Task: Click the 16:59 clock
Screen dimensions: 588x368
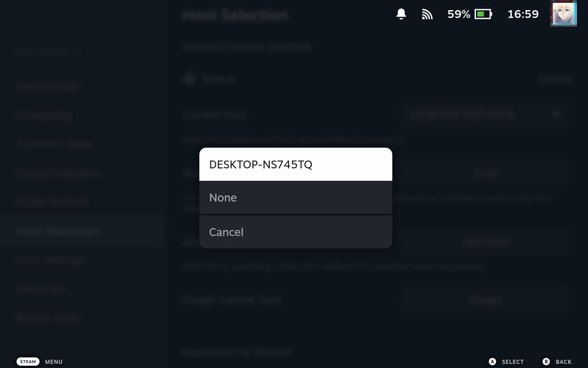Action: coord(523,14)
